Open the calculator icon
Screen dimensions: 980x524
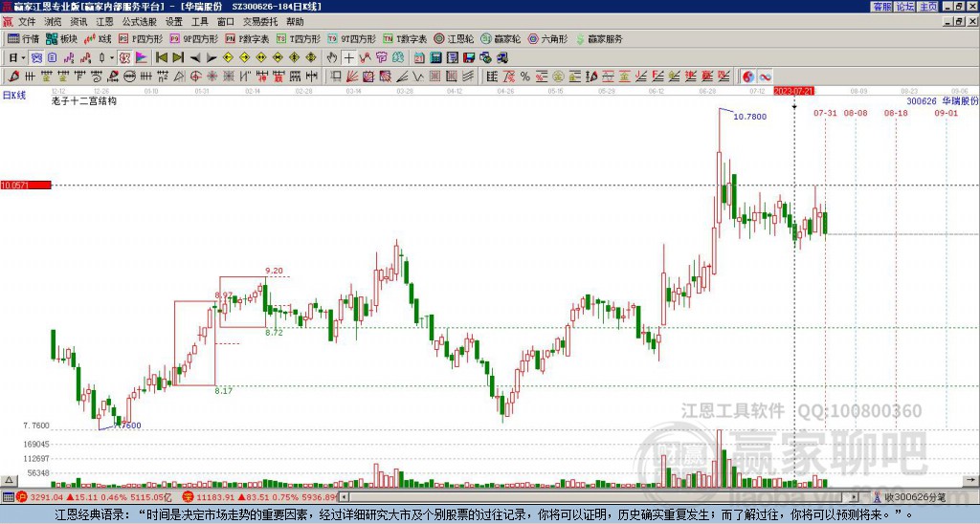(x=436, y=58)
